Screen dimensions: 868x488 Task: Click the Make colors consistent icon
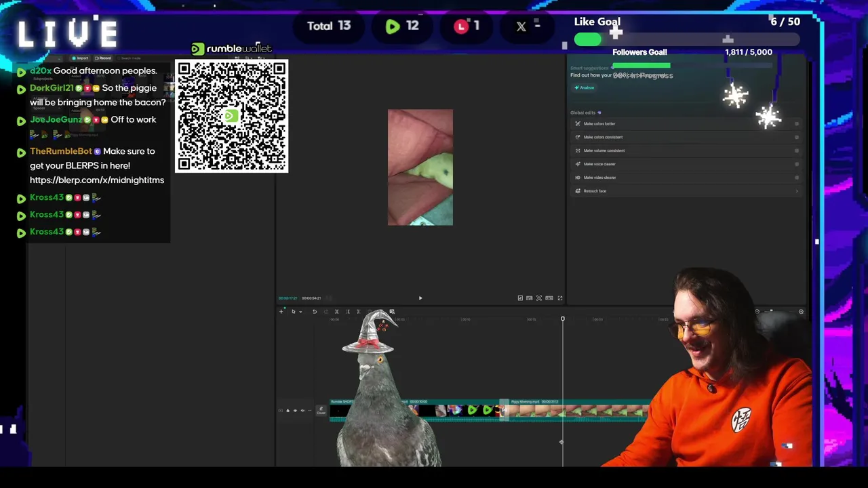(x=578, y=138)
